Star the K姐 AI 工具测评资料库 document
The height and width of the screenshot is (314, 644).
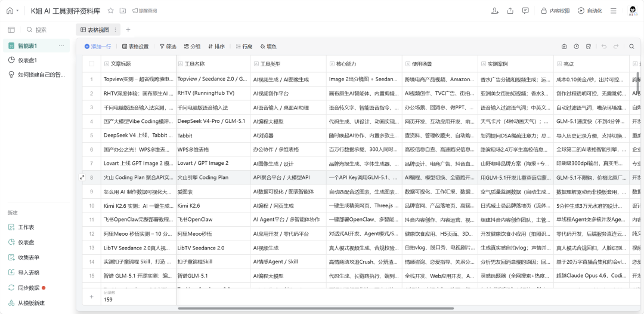tap(110, 11)
